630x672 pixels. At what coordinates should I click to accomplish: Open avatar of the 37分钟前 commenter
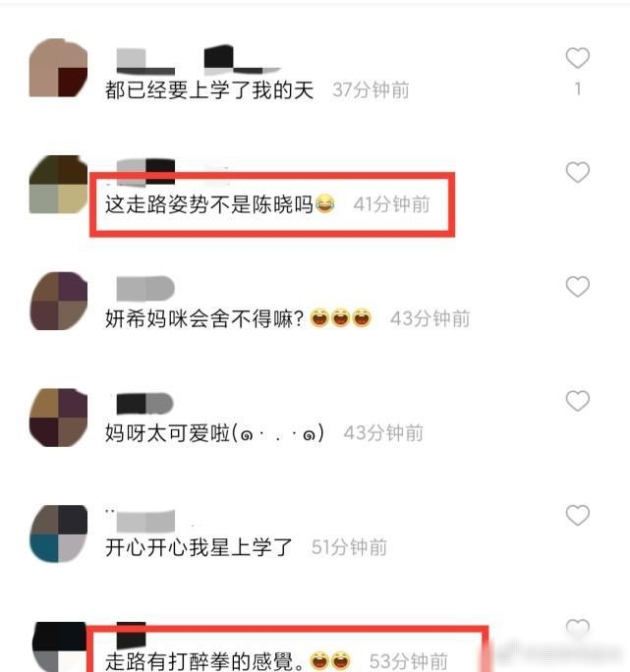click(58, 68)
